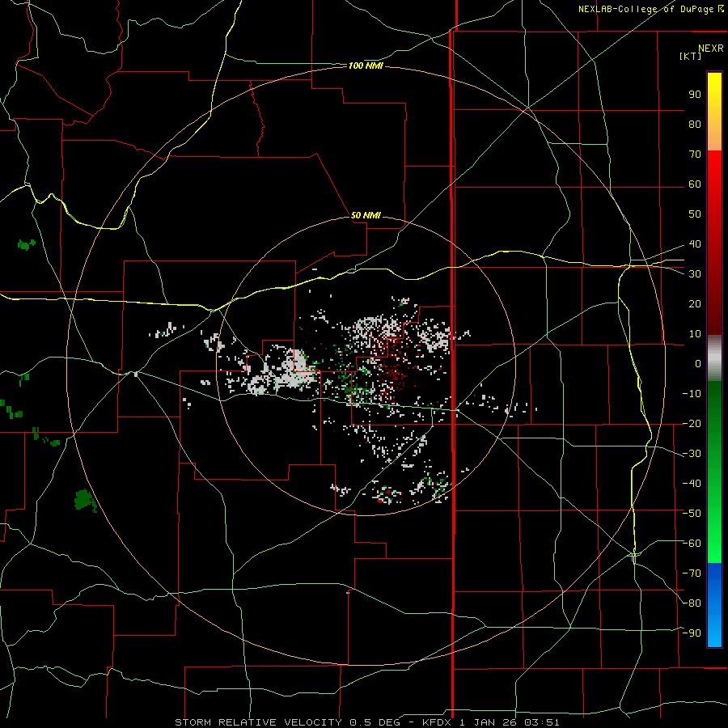Click the positive 80 scale value
Screen dimensions: 728x728
coord(695,124)
